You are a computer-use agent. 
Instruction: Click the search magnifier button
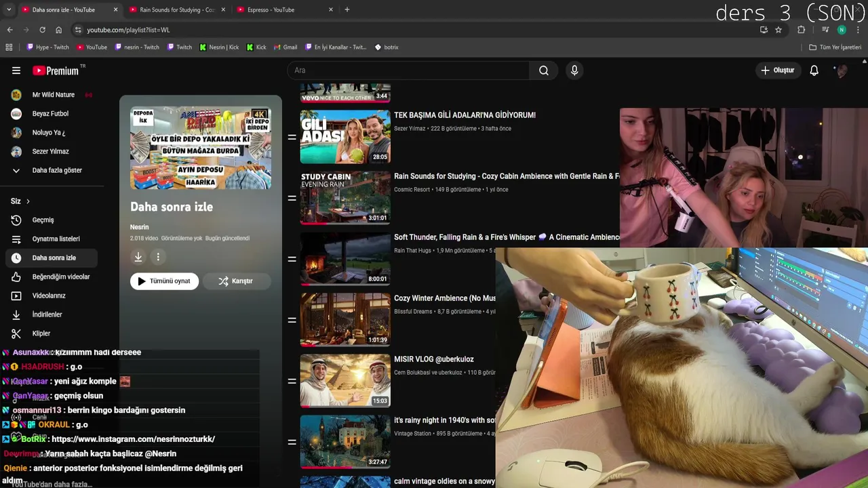click(544, 70)
